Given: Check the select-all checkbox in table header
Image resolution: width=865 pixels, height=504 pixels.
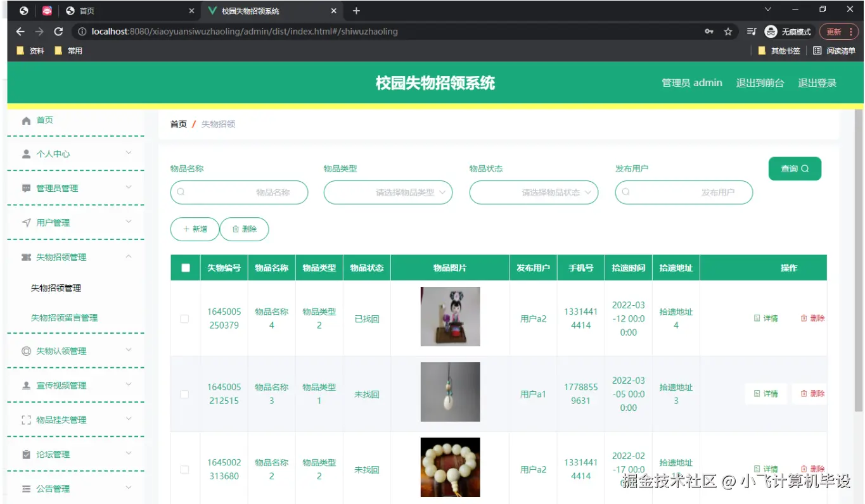Looking at the screenshot, I should (x=184, y=267).
